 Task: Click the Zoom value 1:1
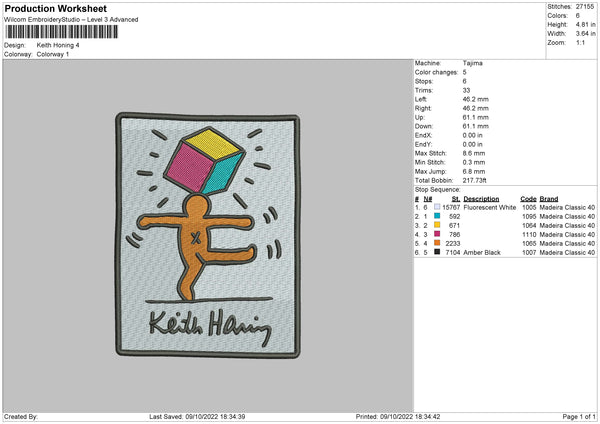580,42
